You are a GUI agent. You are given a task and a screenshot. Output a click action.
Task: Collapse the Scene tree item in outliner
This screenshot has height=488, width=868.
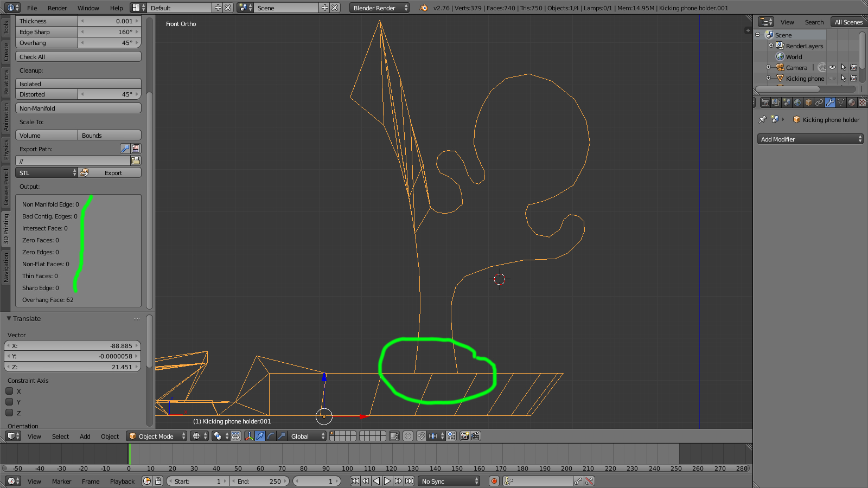coord(758,35)
